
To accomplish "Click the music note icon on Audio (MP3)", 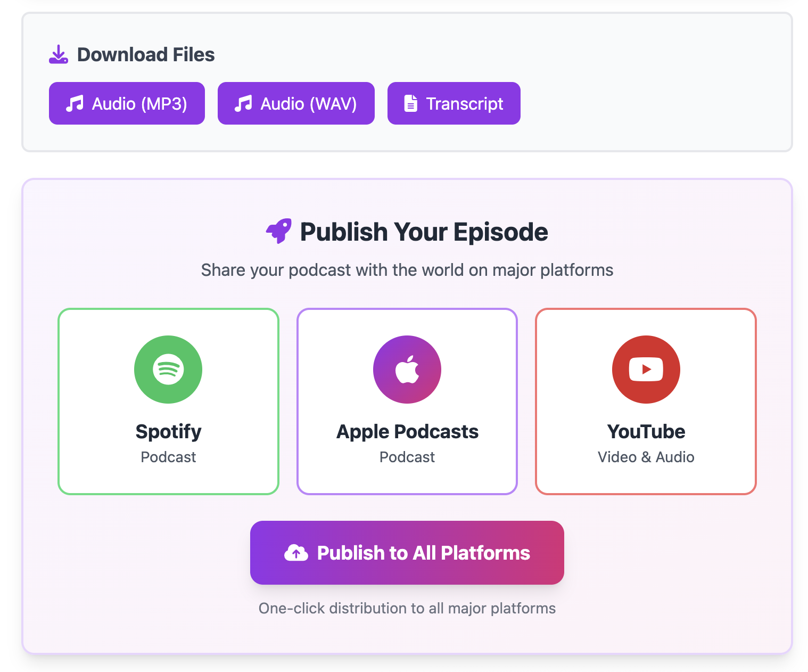I will tap(75, 103).
